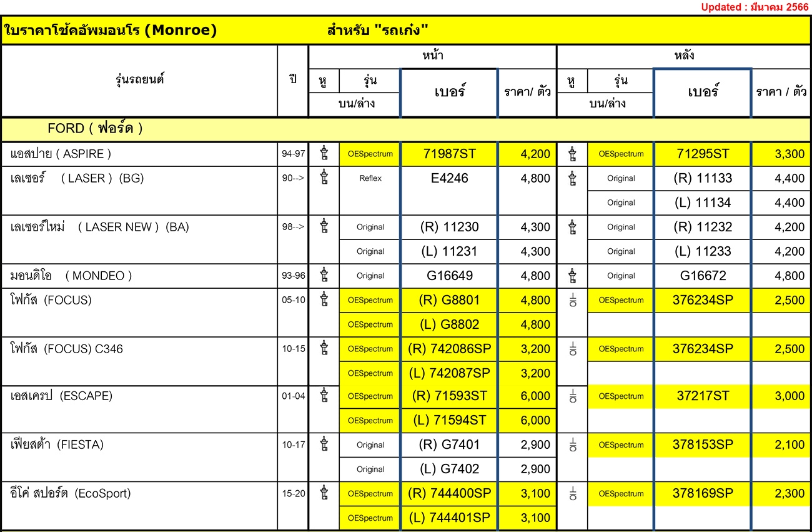The width and height of the screenshot is (812, 532).
Task: Click the หลัง rear column group header
Action: [x=685, y=56]
